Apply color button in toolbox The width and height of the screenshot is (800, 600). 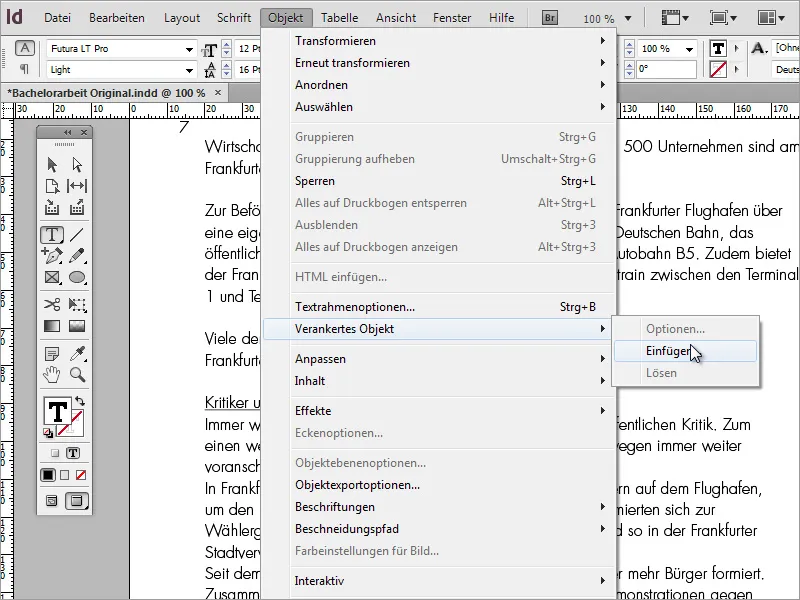point(48,475)
